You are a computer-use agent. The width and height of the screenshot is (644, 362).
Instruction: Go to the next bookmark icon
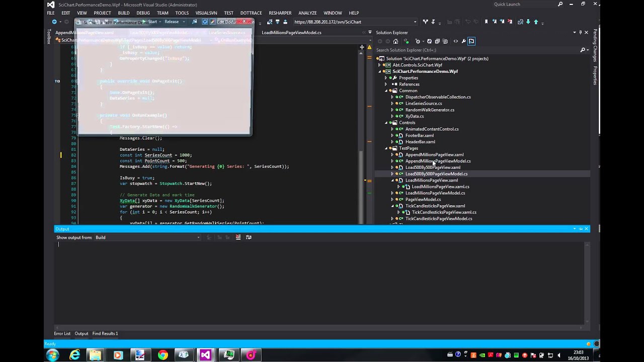502,22
